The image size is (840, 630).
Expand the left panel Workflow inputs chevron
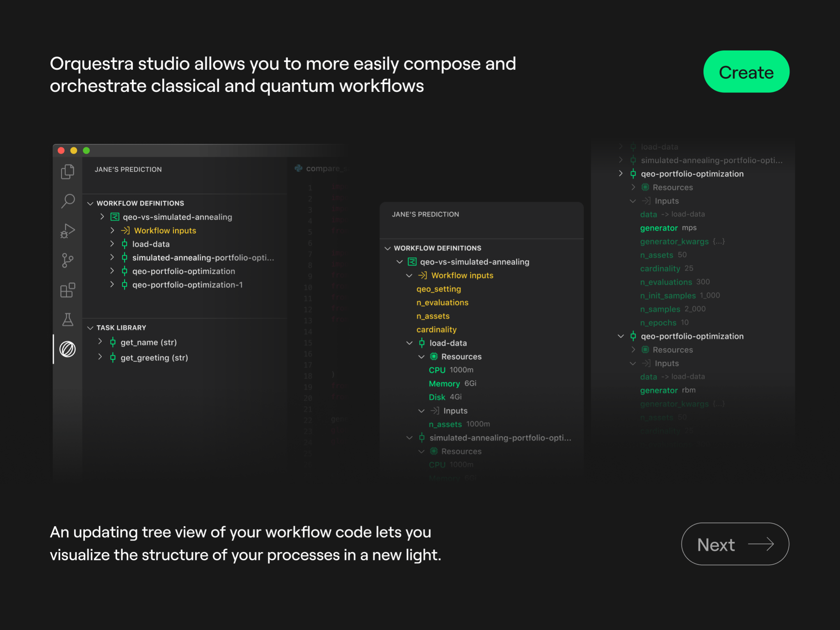click(112, 230)
